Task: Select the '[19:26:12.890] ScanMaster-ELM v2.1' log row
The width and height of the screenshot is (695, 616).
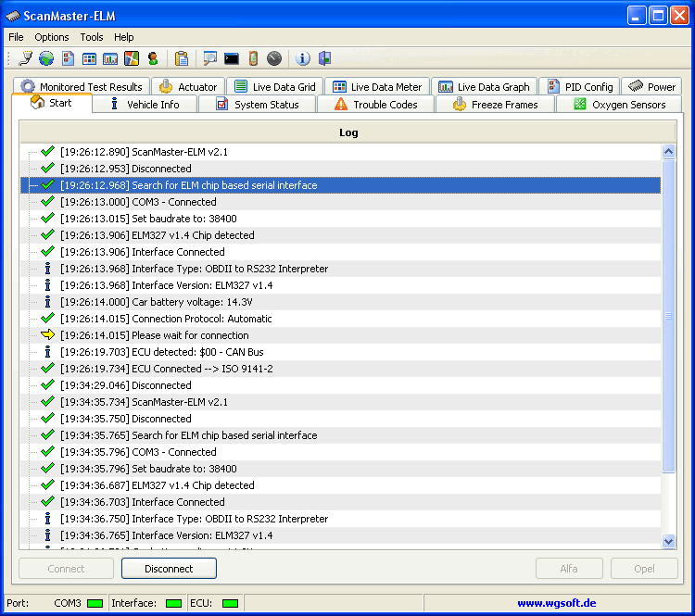Action: tap(340, 152)
